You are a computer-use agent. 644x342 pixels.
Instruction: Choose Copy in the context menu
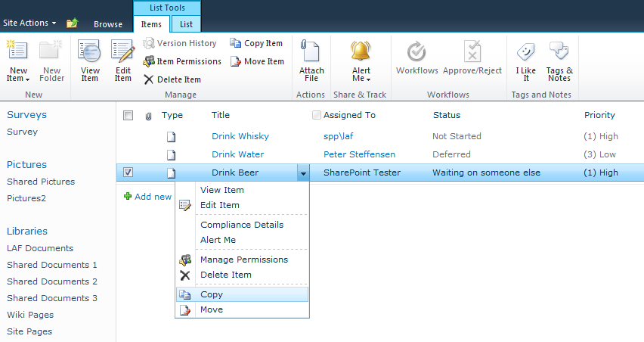[243, 294]
